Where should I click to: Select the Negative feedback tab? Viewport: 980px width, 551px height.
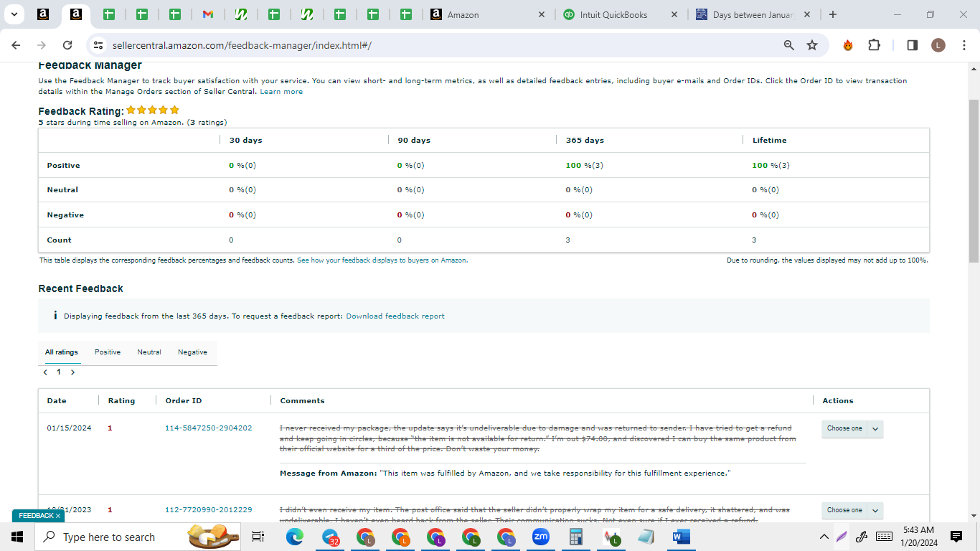tap(192, 352)
